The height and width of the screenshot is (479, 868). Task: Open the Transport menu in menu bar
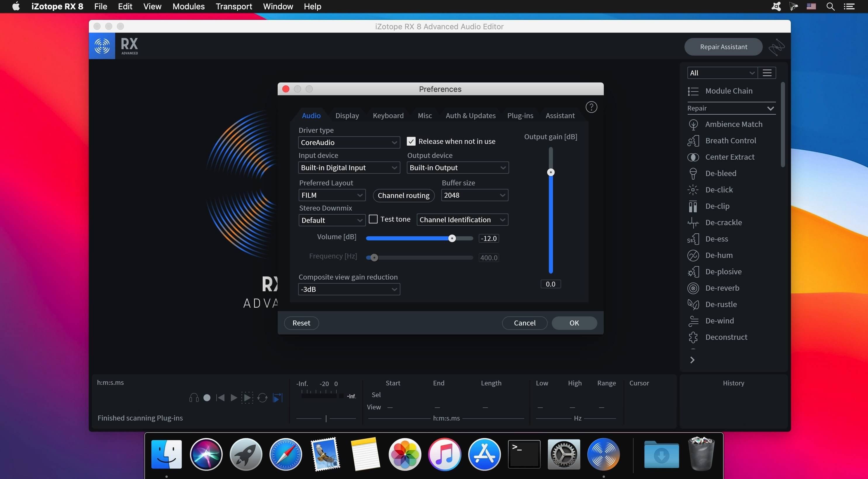[234, 6]
